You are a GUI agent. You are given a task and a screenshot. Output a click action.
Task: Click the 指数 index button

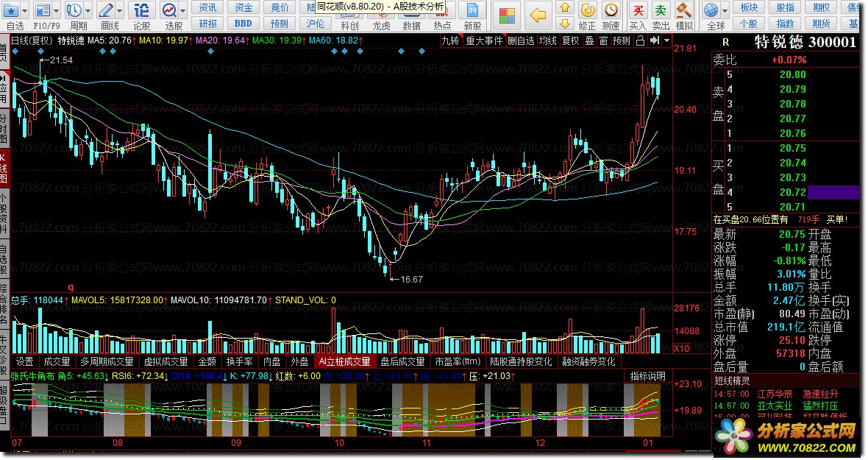[785, 24]
